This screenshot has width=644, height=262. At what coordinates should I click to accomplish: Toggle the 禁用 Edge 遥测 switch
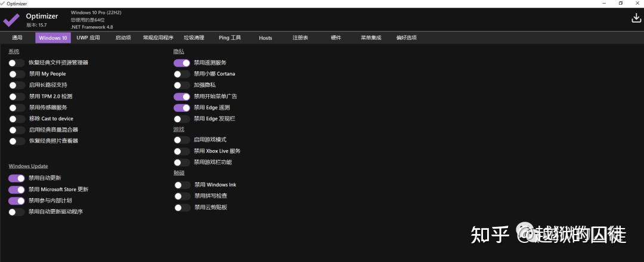pos(181,107)
